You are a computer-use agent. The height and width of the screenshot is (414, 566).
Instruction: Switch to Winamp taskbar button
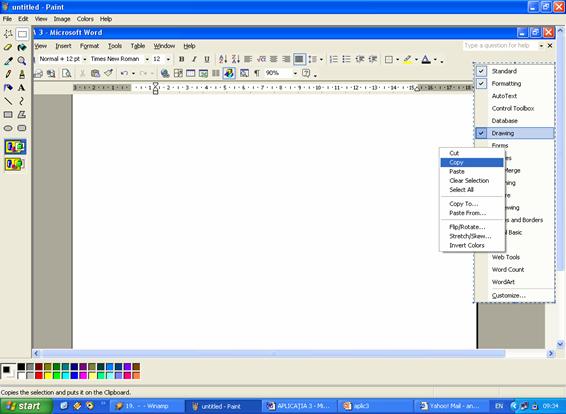[x=147, y=406]
